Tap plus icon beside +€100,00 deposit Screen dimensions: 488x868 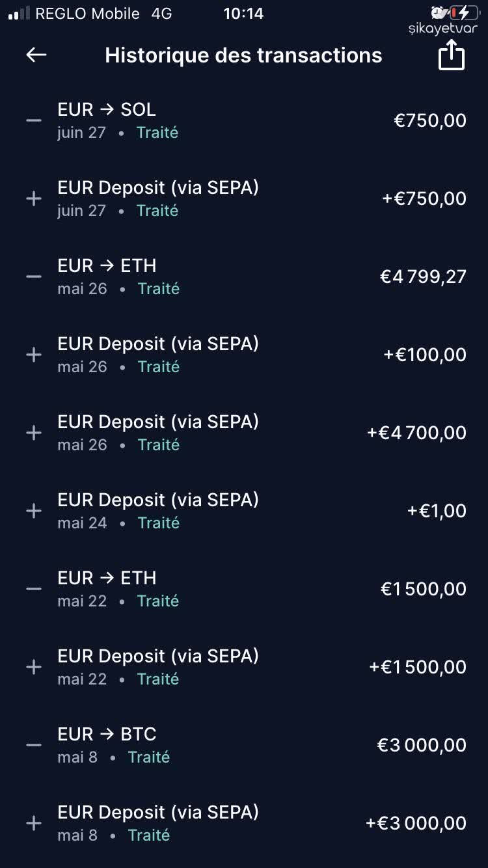coord(34,355)
